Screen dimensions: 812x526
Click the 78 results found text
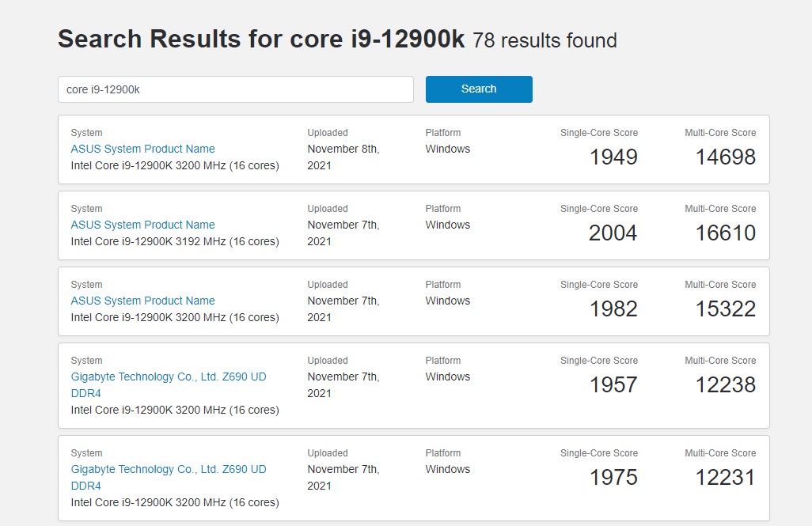544,41
